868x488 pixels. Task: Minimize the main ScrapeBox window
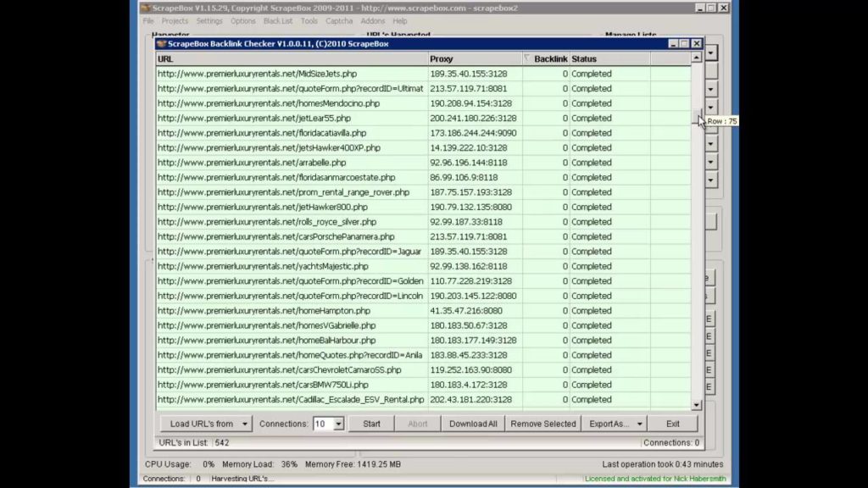point(699,8)
